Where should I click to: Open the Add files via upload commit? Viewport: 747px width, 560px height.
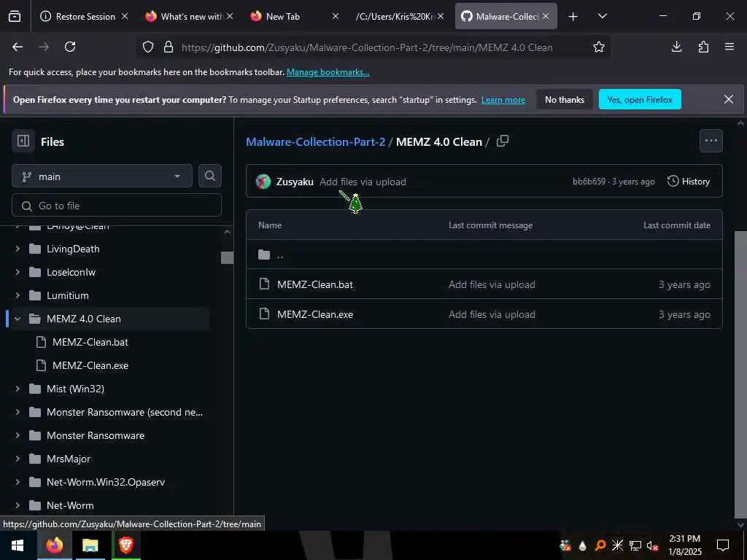coord(363,182)
